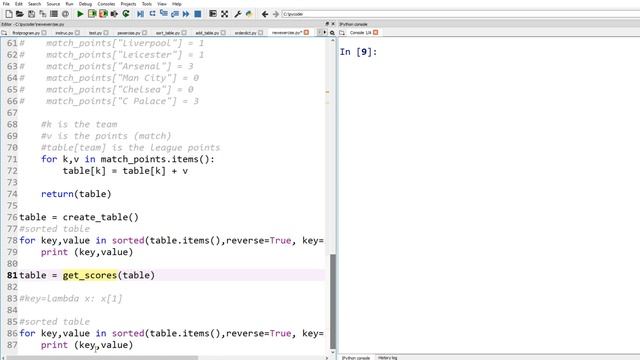Screen dimensions: 640x360
Task: Open the Source menu
Action: click(53, 4)
